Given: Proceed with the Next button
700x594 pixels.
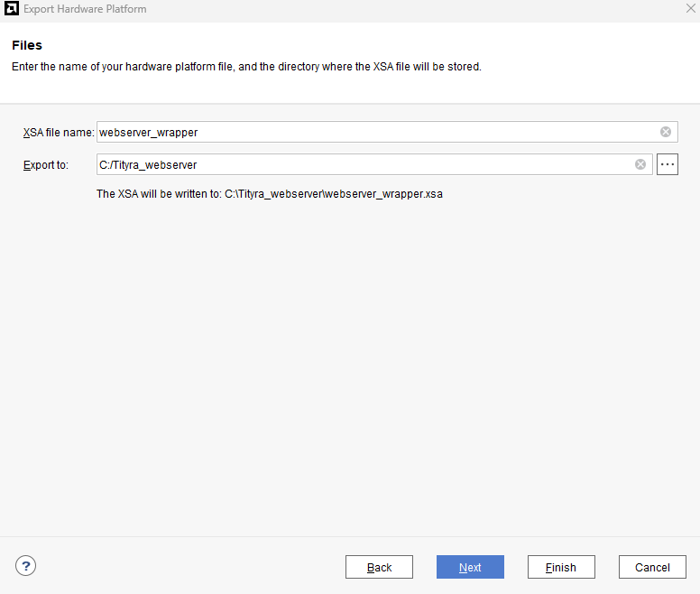Looking at the screenshot, I should [x=470, y=567].
